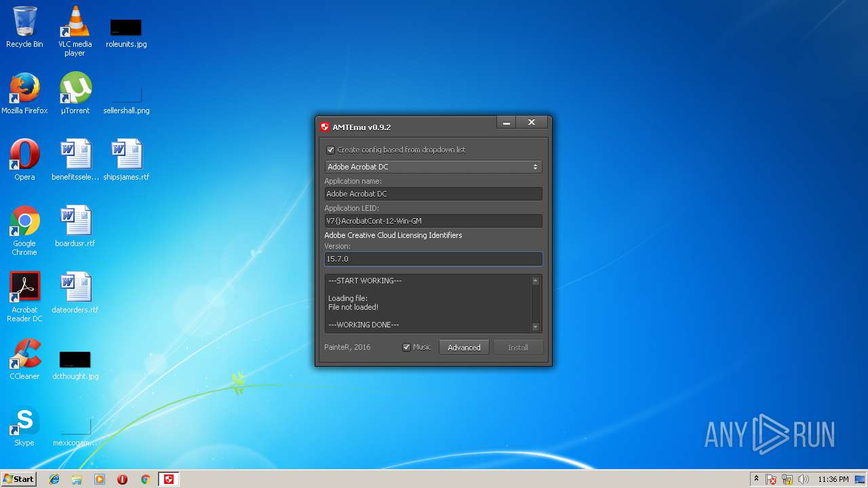Click the AMTEmu taskbar button
The width and height of the screenshot is (868, 488).
(169, 479)
